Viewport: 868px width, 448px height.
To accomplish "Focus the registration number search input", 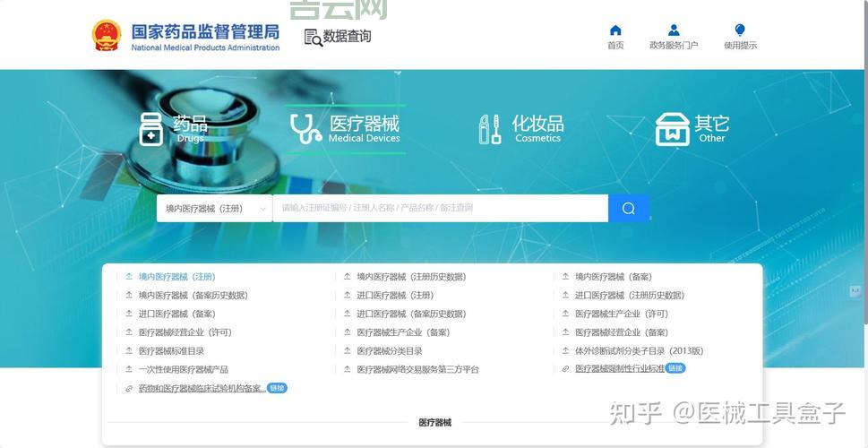I will pyautogui.click(x=440, y=208).
